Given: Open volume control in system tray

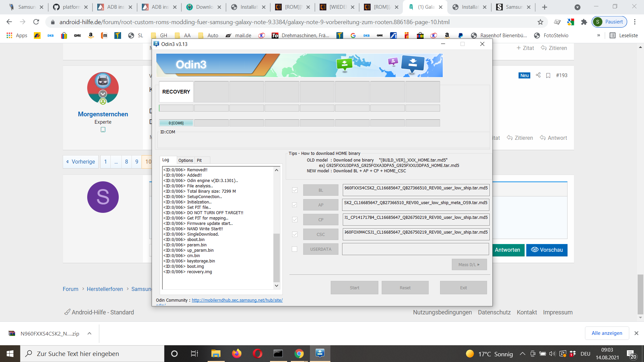Looking at the screenshot, I should click(552, 354).
